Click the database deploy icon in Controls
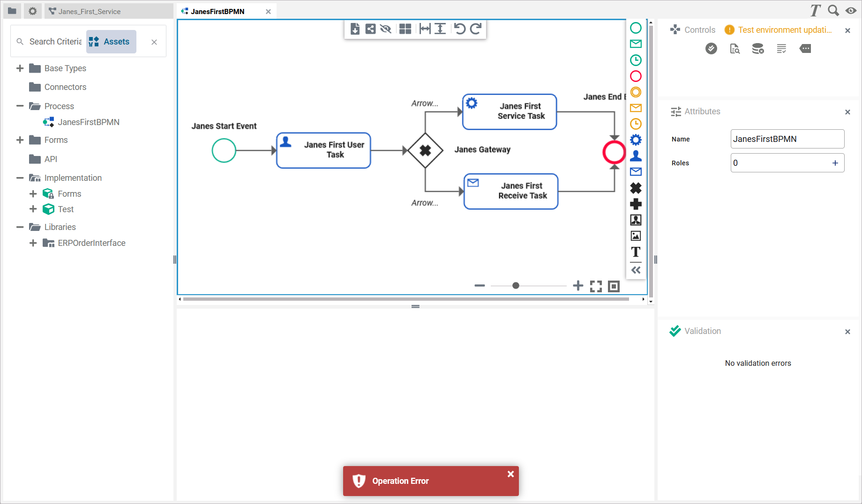 click(757, 49)
